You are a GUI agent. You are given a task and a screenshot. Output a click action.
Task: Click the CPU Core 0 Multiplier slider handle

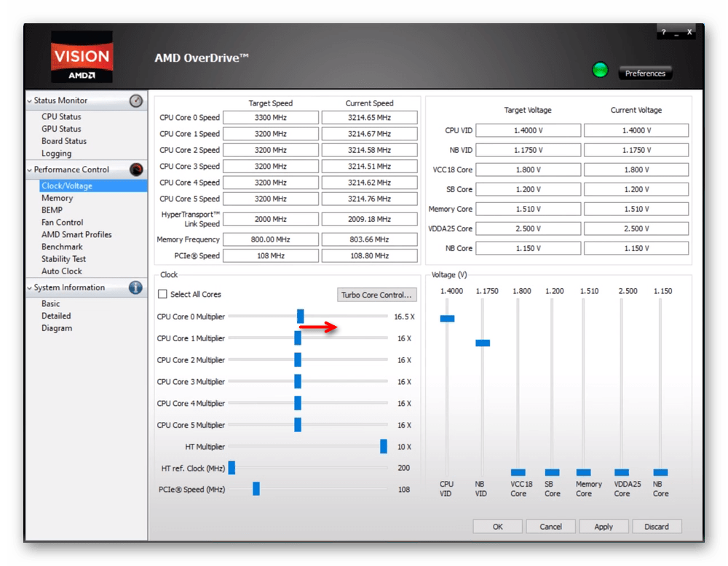[x=300, y=316]
